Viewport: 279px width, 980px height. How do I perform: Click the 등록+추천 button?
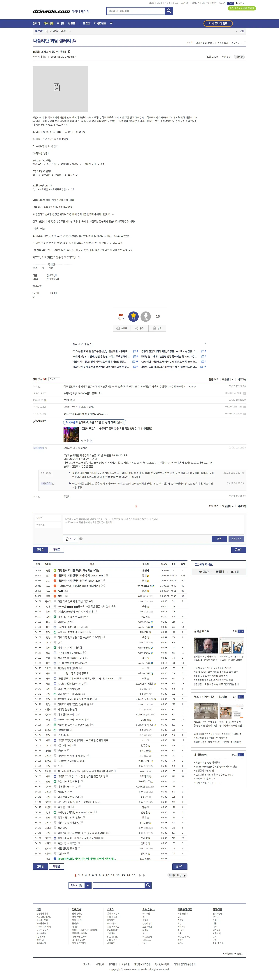pos(236,539)
